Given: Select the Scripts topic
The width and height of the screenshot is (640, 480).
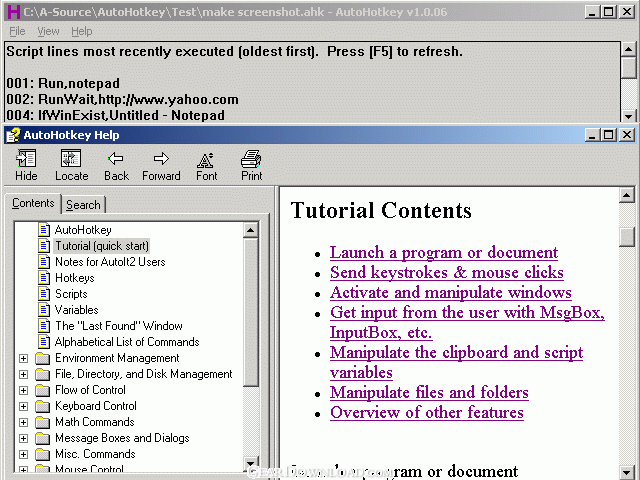Looking at the screenshot, I should click(71, 294).
